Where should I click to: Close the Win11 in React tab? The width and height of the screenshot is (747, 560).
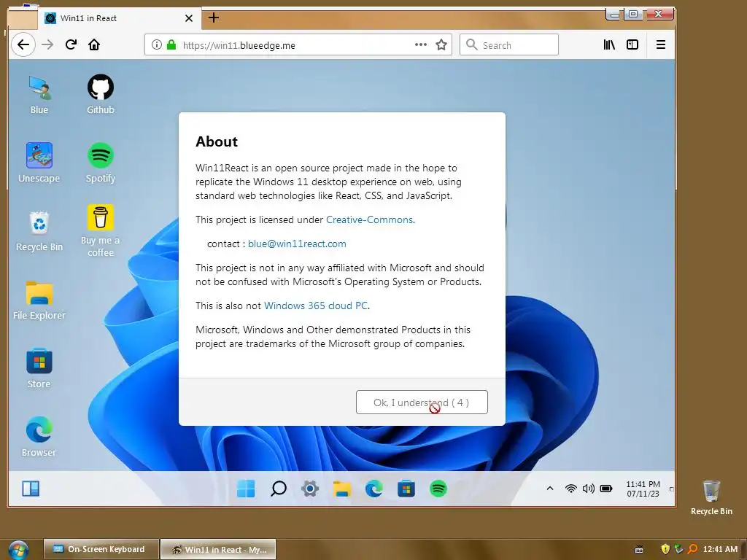pos(189,18)
